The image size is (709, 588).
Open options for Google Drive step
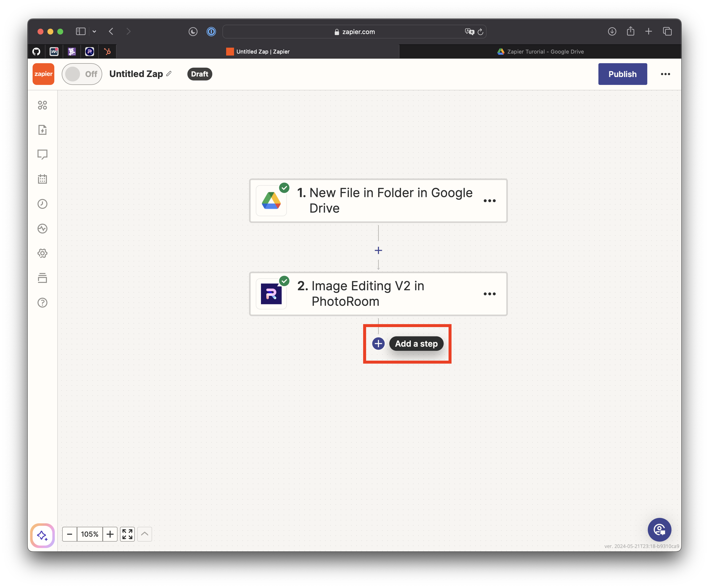pyautogui.click(x=489, y=201)
